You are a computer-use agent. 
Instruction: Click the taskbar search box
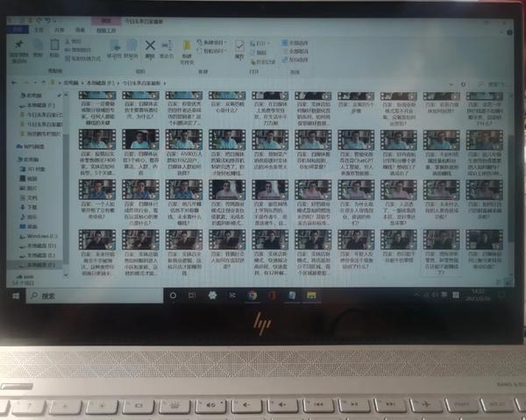pos(95,295)
